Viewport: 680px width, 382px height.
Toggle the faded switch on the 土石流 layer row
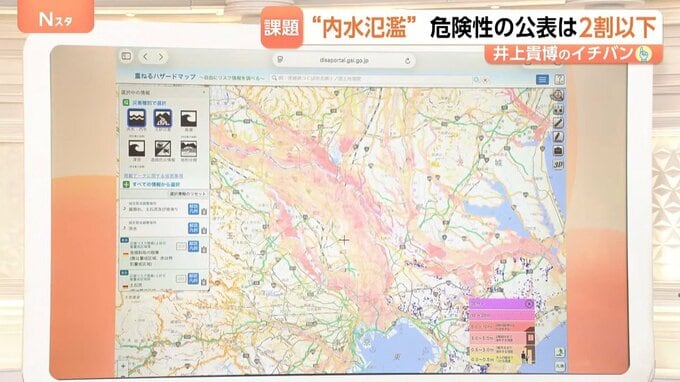coord(181,278)
